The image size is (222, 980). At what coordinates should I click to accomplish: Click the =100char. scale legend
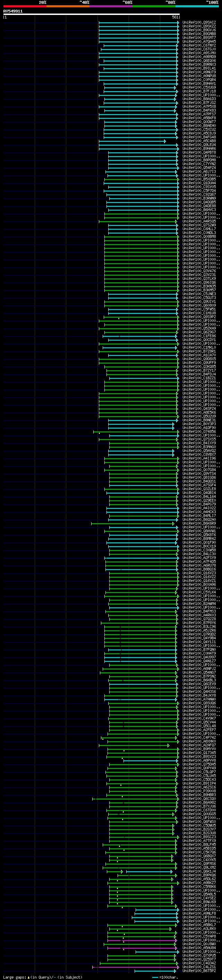pos(165,977)
